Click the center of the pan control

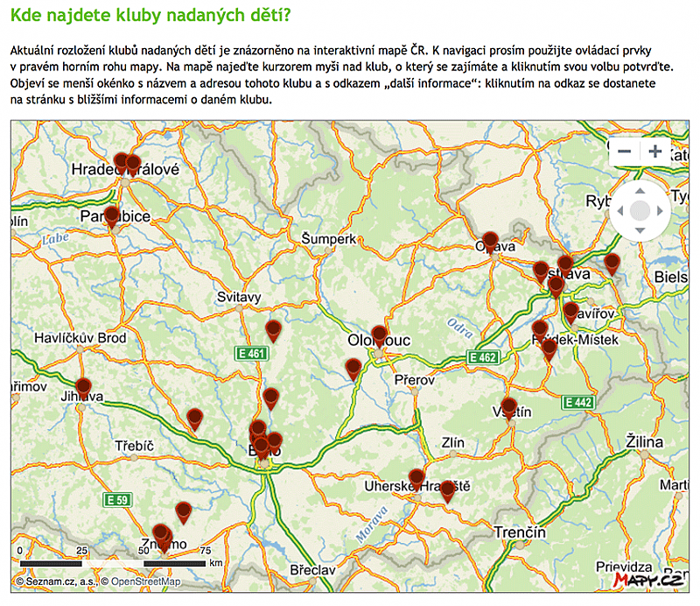640,211
